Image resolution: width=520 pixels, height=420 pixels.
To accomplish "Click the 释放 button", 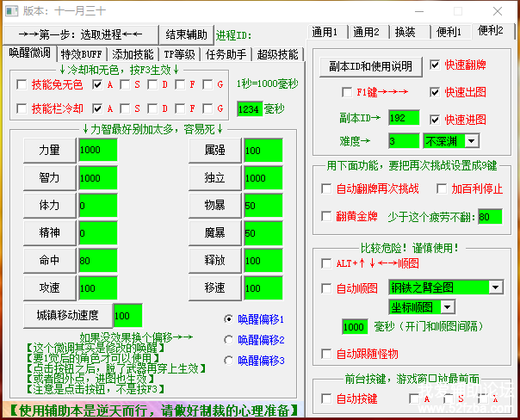I will [x=215, y=261].
